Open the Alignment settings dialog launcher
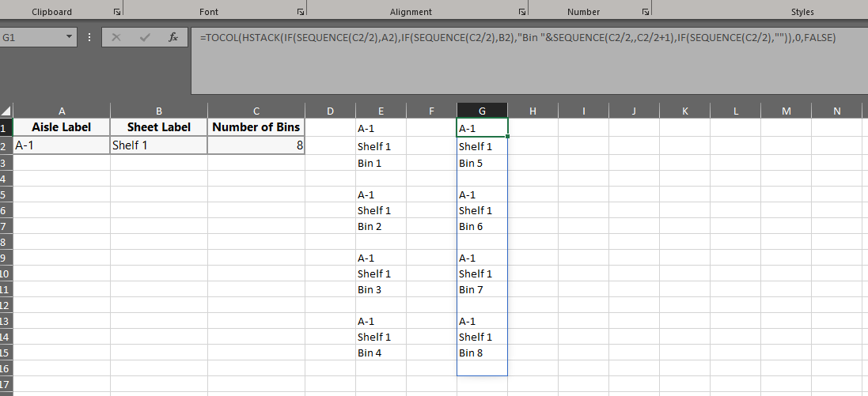 pos(522,12)
